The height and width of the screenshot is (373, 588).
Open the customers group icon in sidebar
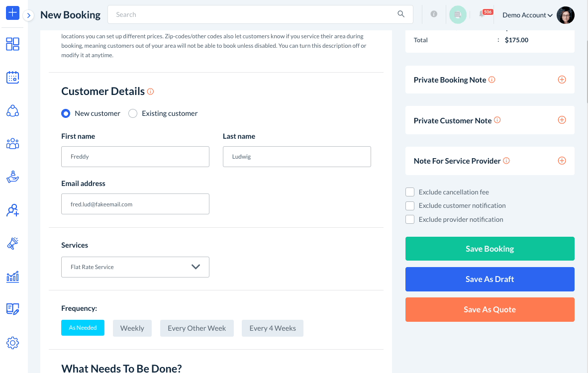(x=12, y=144)
